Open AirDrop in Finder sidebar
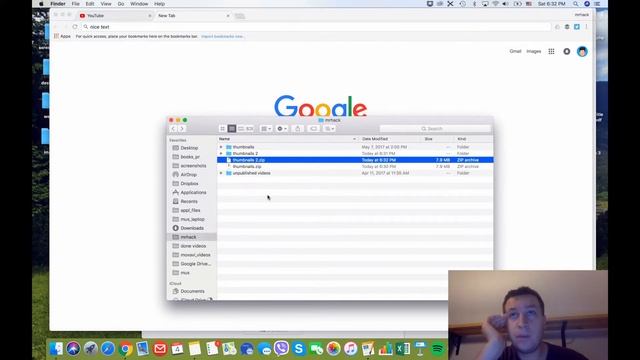 pyautogui.click(x=189, y=175)
